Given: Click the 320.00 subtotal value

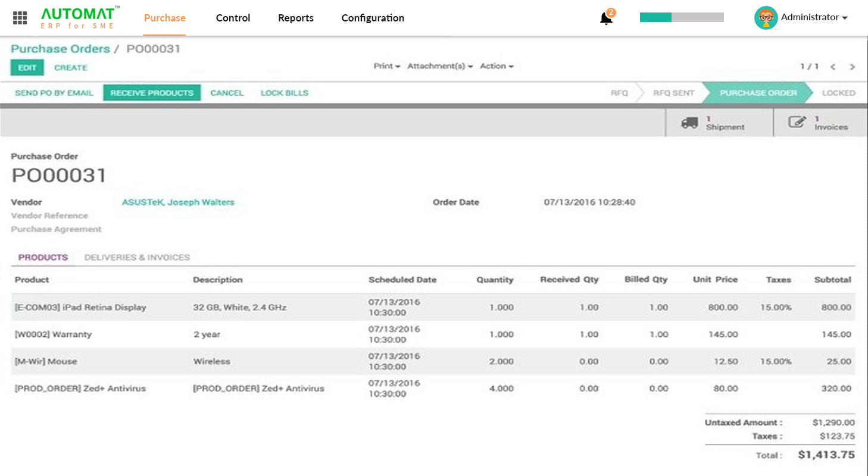Looking at the screenshot, I should pos(836,389).
